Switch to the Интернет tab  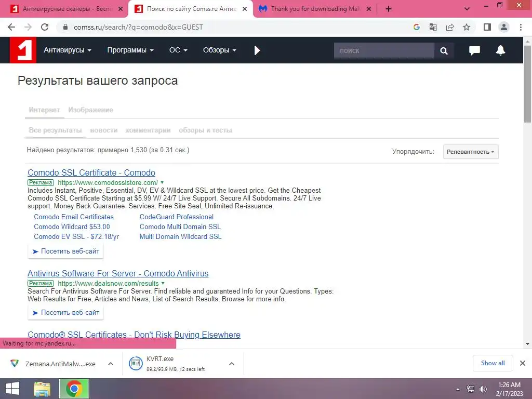click(x=45, y=110)
